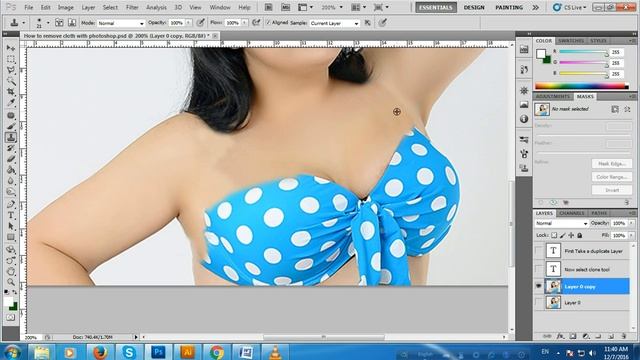Delete layer with the trash icon
The height and width of the screenshot is (360, 640).
point(624,336)
